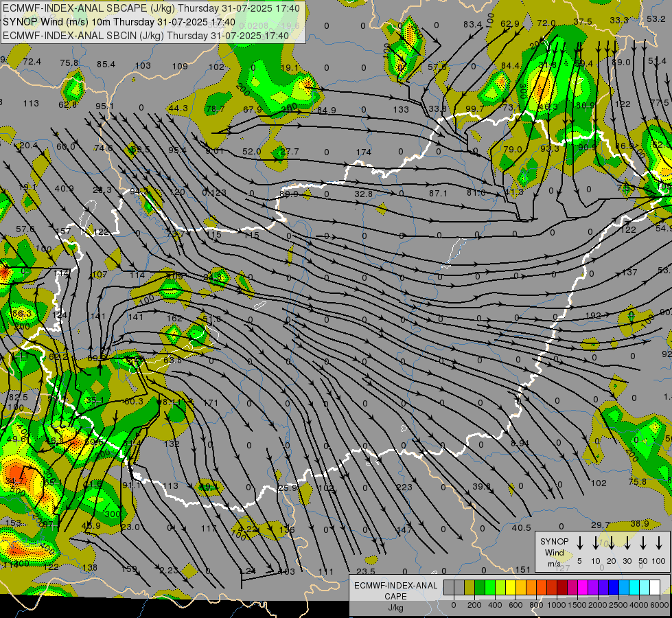Click the SBCAPE title line at the top
The image size is (672, 618).
point(151,8)
